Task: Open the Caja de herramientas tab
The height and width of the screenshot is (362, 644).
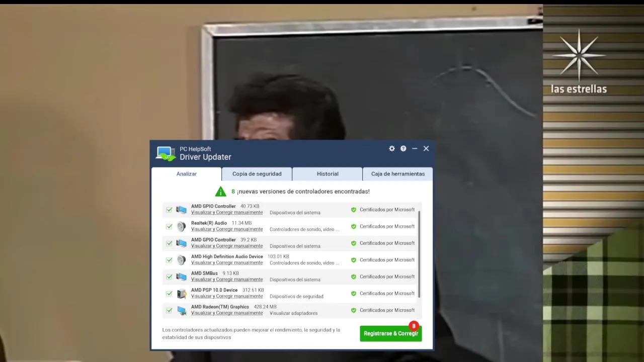Action: [398, 174]
